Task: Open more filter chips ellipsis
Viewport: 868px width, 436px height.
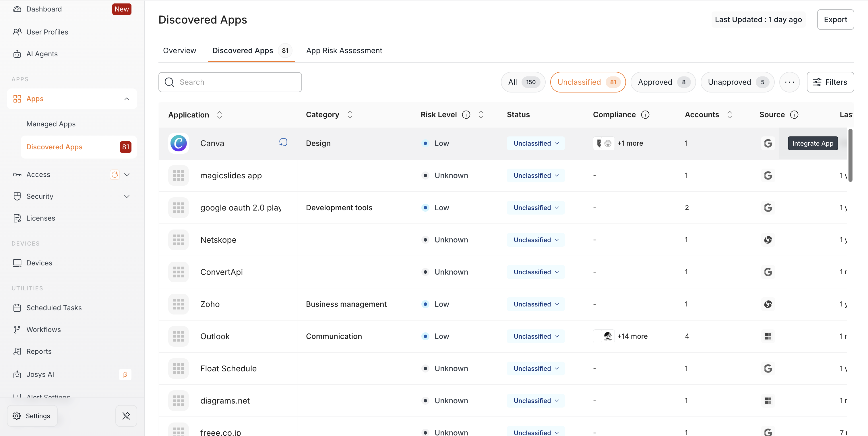Action: [x=789, y=82]
